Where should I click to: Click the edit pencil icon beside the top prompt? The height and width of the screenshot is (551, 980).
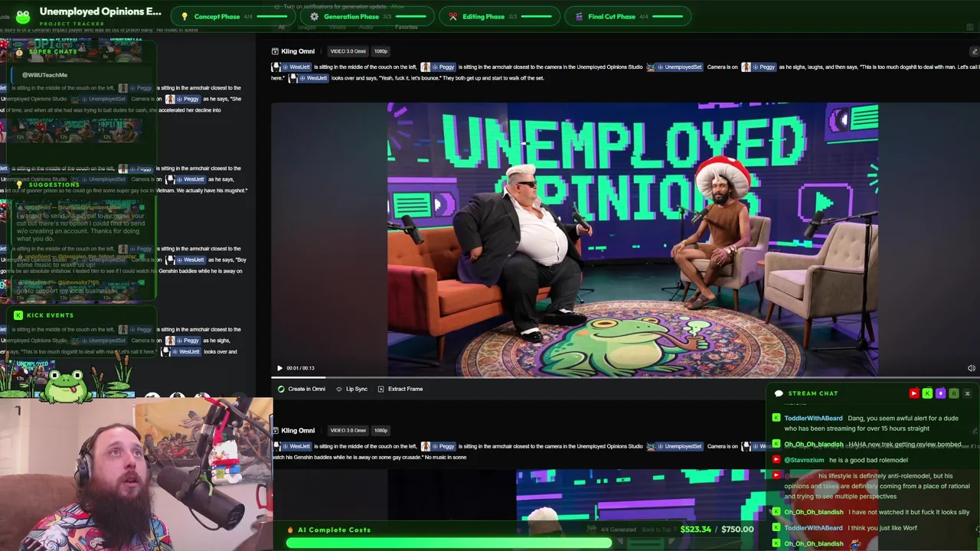[x=974, y=51]
